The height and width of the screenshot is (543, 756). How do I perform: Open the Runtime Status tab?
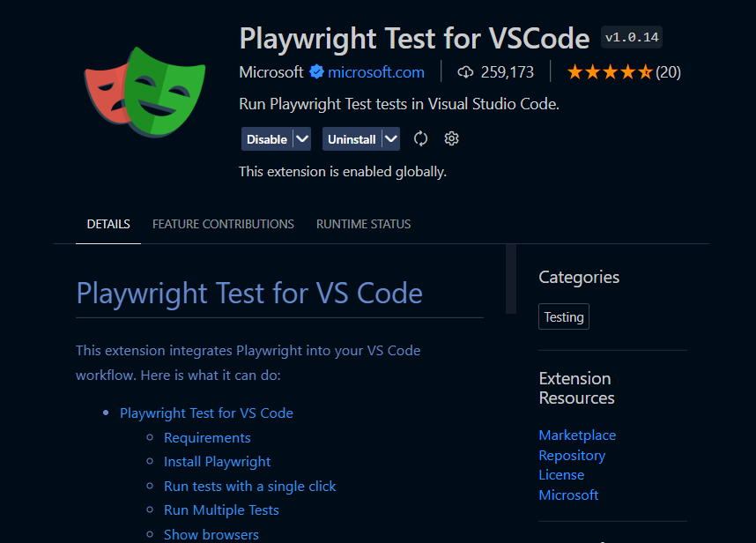click(364, 224)
